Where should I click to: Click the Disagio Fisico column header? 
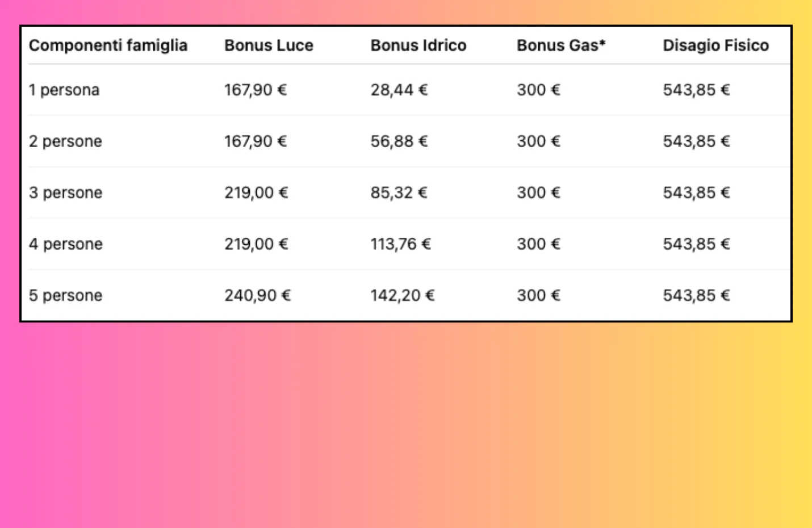tap(715, 45)
